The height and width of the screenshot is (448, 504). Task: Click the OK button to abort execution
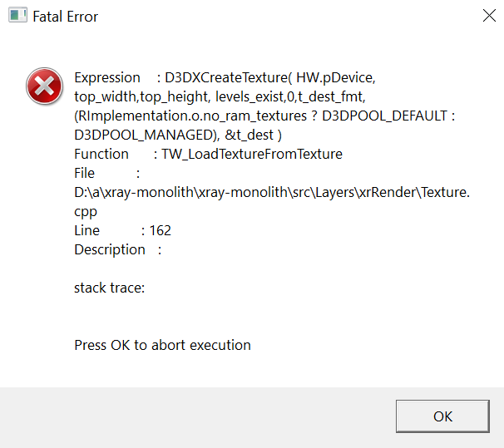[442, 416]
